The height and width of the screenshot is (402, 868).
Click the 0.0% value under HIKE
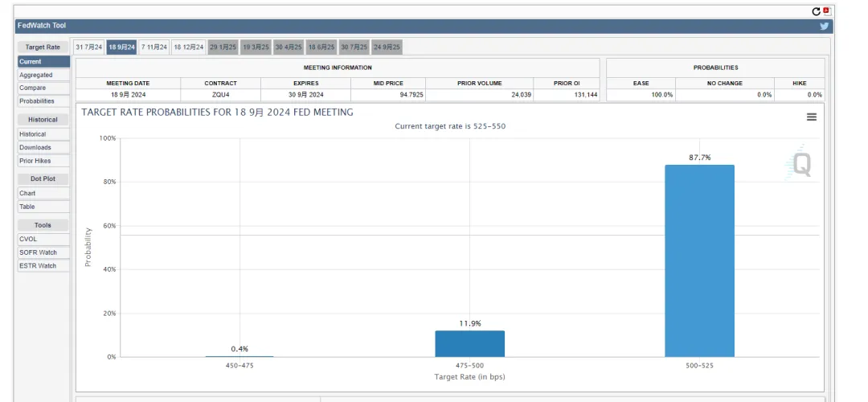tap(815, 95)
